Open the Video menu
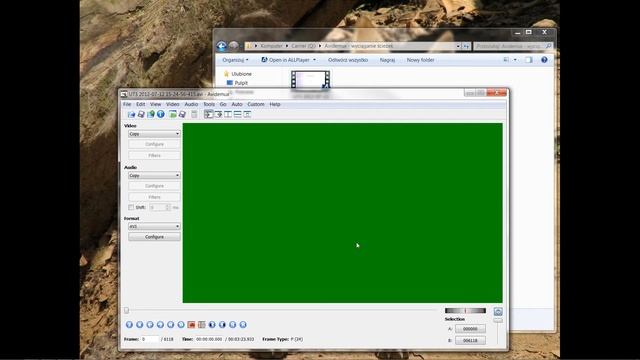 coord(172,104)
